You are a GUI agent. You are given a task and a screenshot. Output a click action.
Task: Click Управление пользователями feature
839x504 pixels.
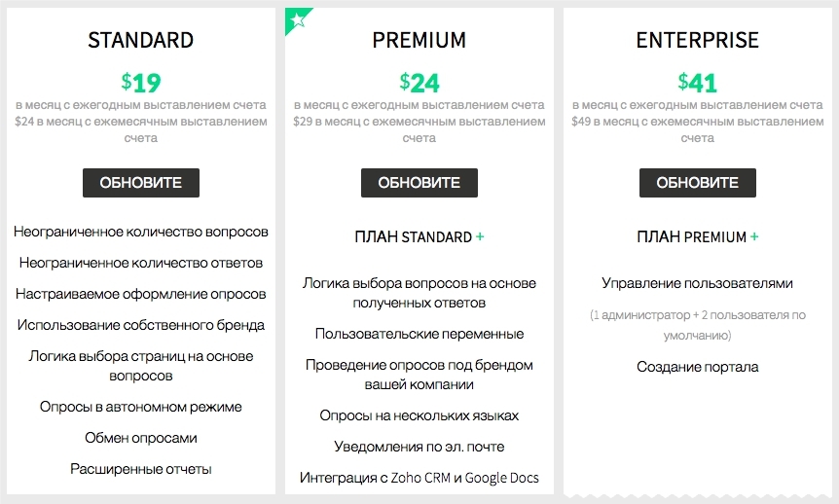697,283
